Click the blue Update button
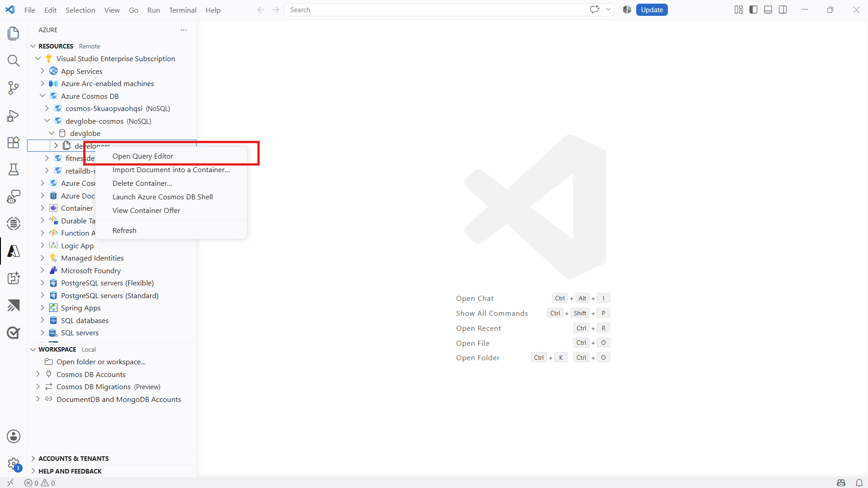868x488 pixels. tap(652, 10)
